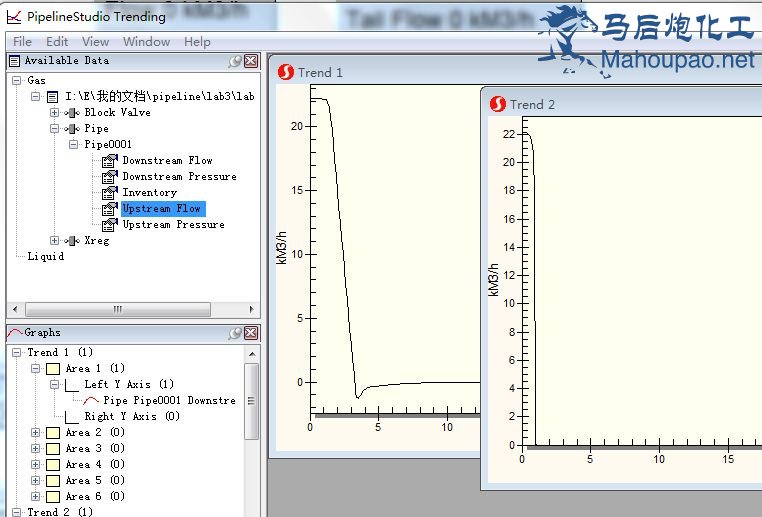Click the Inventory data icon
The height and width of the screenshot is (517, 762).
110,193
